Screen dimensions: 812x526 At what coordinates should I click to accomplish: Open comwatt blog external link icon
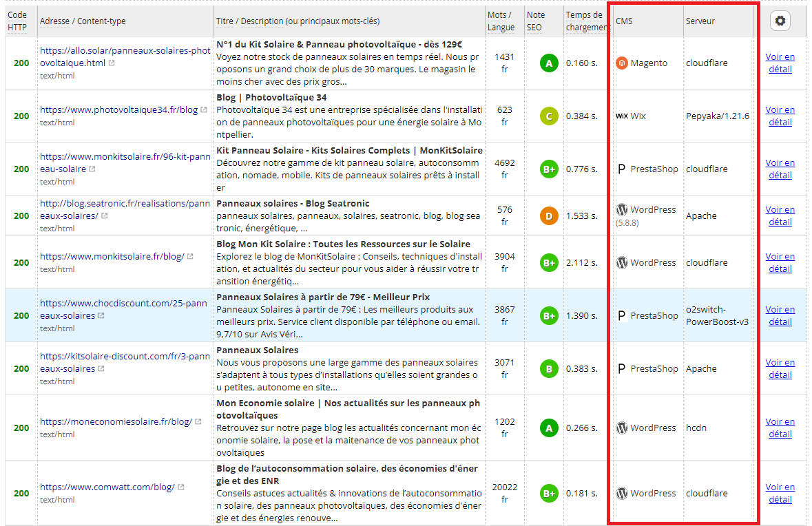tap(180, 487)
